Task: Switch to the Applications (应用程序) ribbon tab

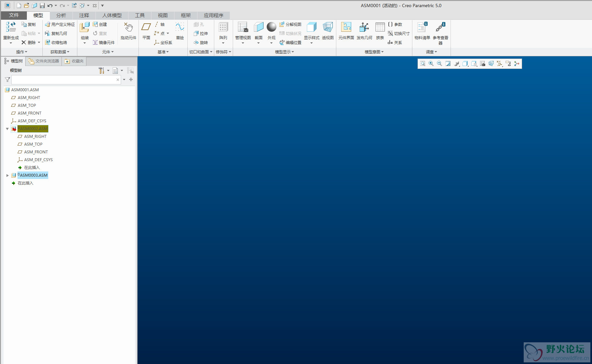Action: (214, 15)
